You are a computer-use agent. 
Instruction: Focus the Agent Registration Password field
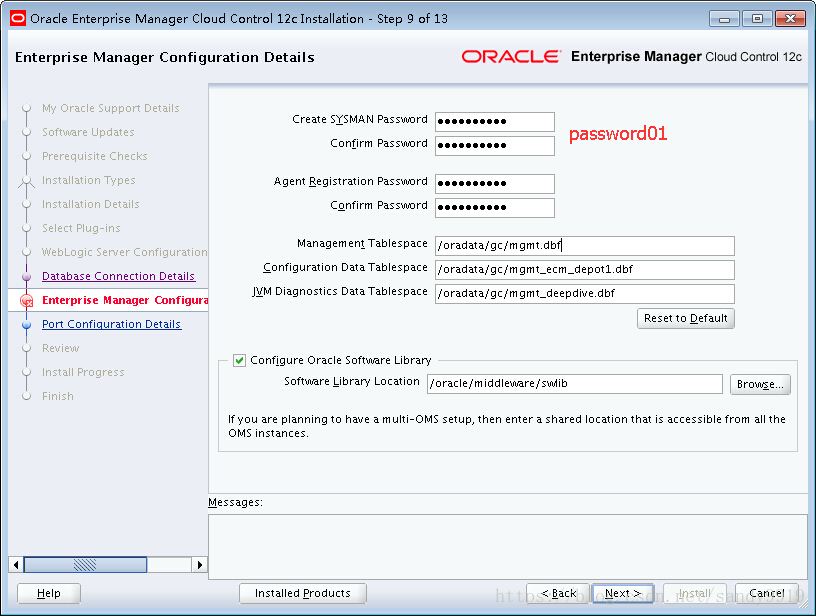coord(495,184)
